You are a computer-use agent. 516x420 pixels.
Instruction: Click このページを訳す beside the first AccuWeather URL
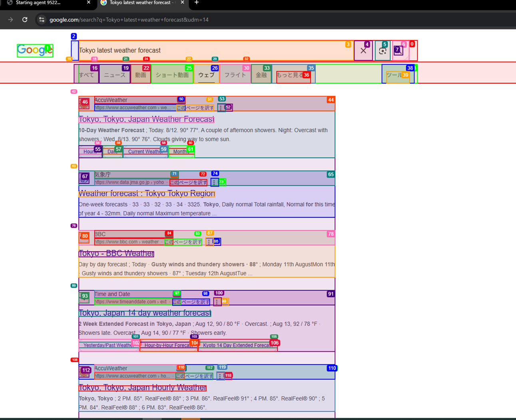tap(195, 108)
